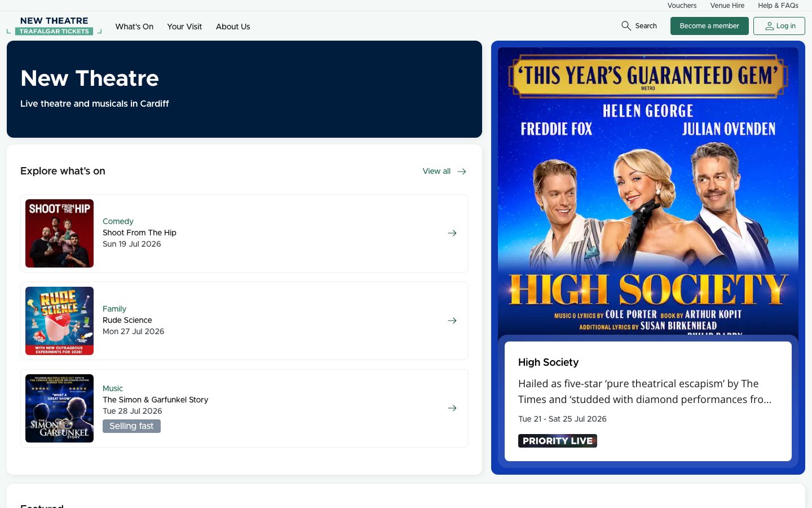The image size is (812, 508).
Task: Select the Rude Science title
Action: 127,320
